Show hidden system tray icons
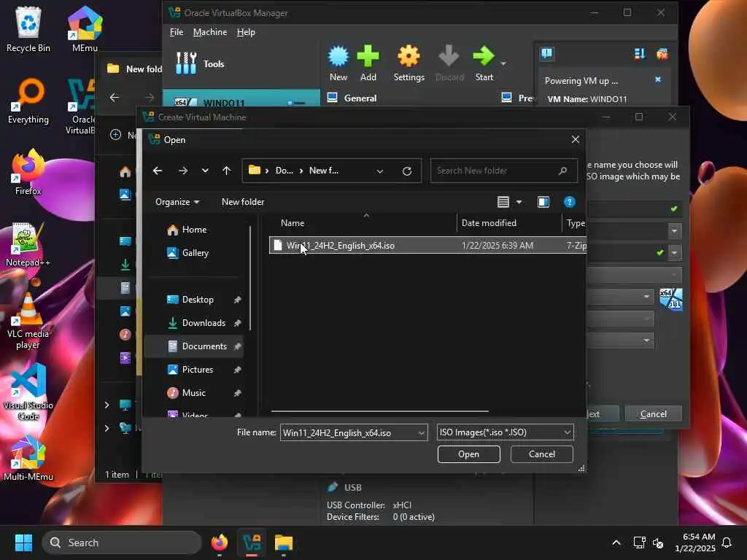The width and height of the screenshot is (747, 560). [616, 542]
